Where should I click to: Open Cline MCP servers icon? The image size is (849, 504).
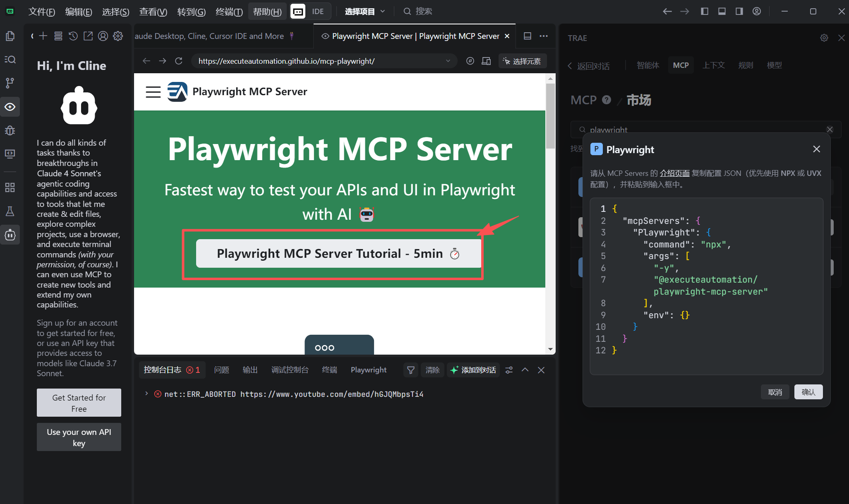[58, 36]
